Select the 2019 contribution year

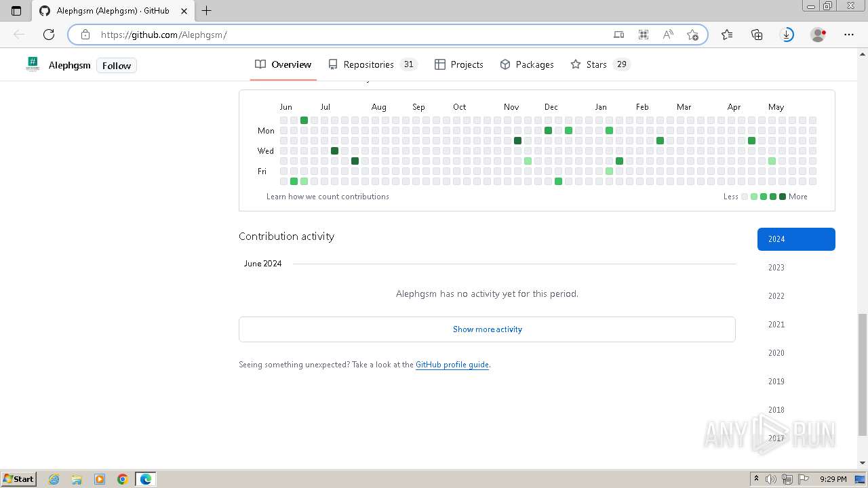pyautogui.click(x=796, y=382)
